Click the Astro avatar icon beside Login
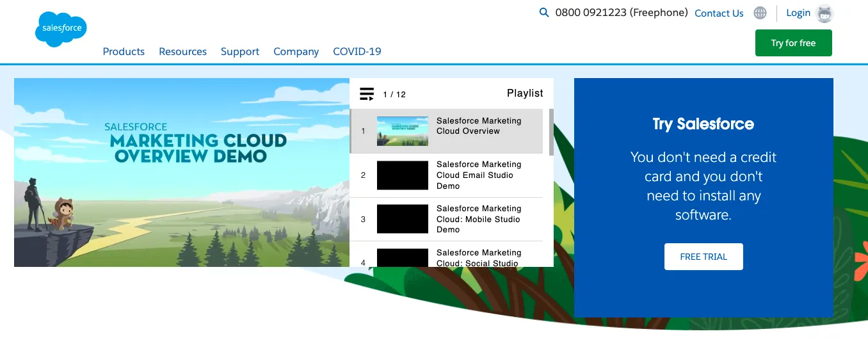 pyautogui.click(x=824, y=13)
